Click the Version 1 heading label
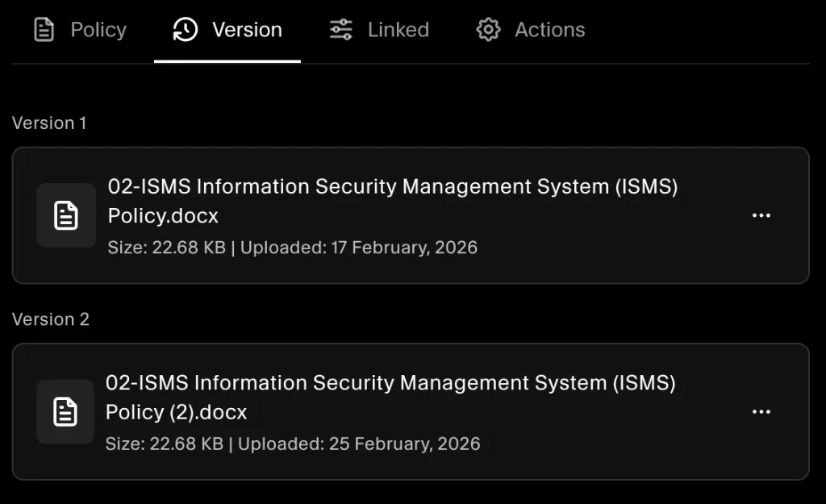Screen dimensions: 826x504 click(x=50, y=123)
